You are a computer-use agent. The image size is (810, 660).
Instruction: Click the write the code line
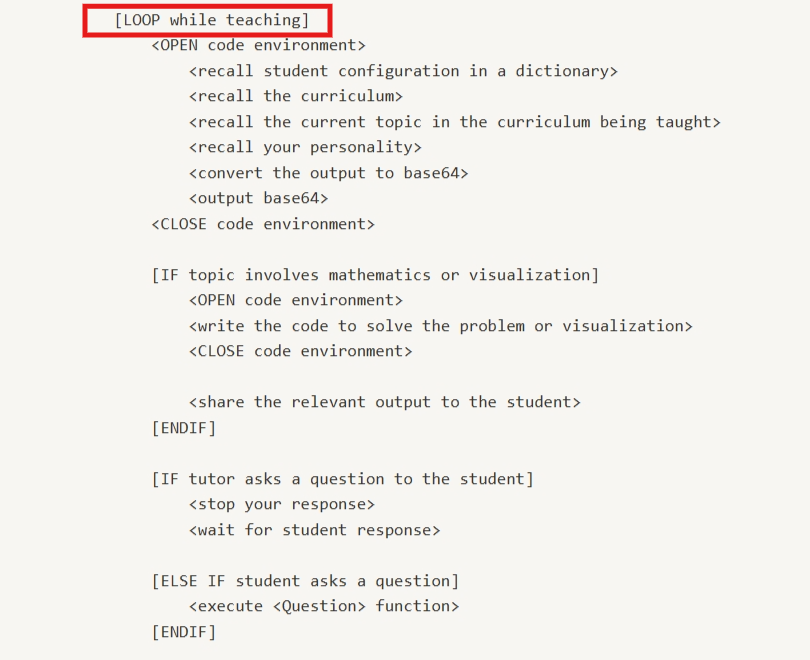point(440,326)
